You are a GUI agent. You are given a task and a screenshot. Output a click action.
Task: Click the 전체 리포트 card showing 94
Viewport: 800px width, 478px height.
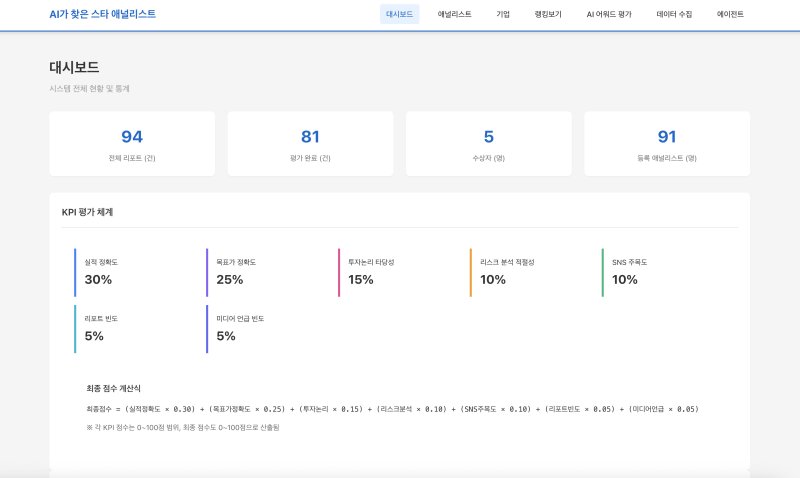coord(132,144)
